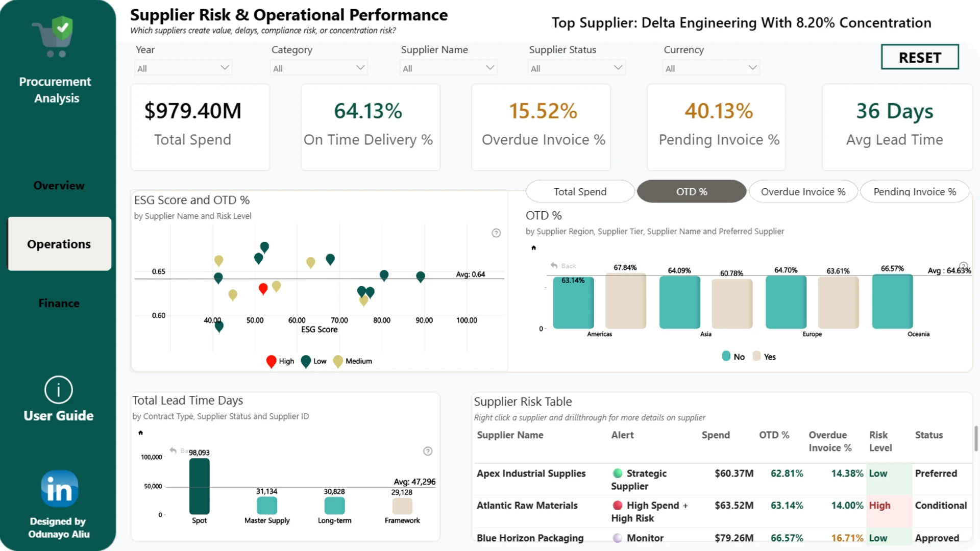
Task: Switch to the Finance page
Action: point(59,303)
